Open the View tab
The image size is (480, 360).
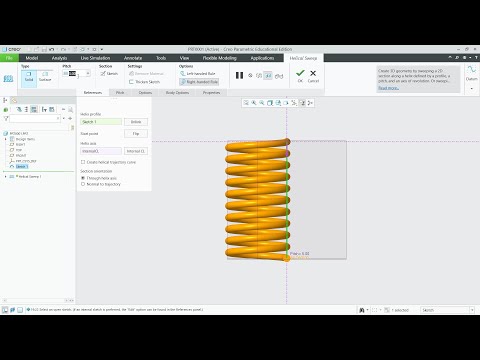point(184,58)
